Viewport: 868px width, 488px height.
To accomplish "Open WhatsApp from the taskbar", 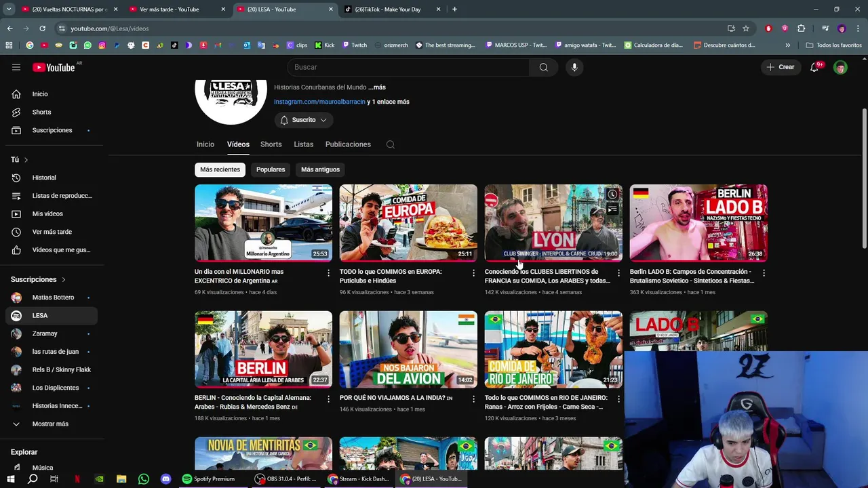I will pyautogui.click(x=143, y=479).
